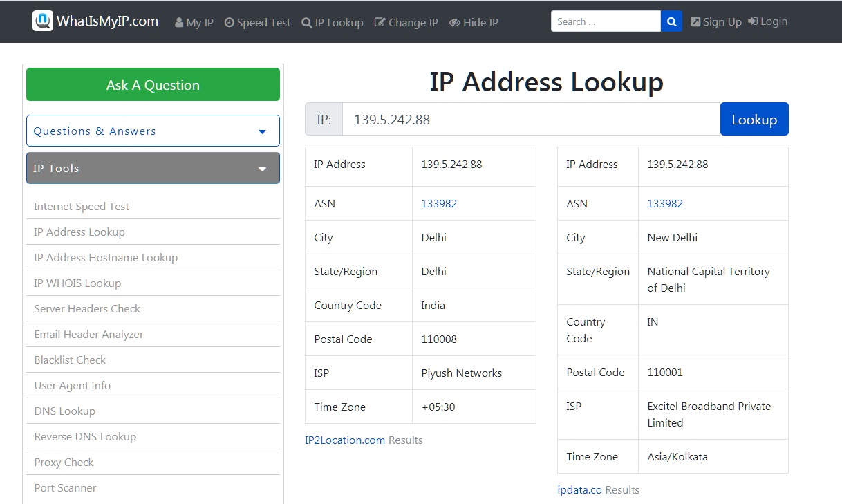
Task: Click the Login arrow icon
Action: point(753,22)
